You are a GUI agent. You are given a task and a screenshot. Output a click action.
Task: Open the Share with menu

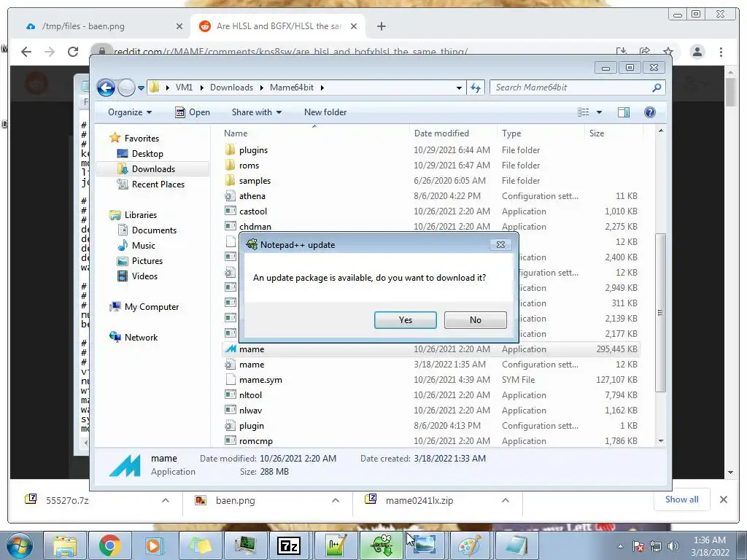click(x=256, y=112)
